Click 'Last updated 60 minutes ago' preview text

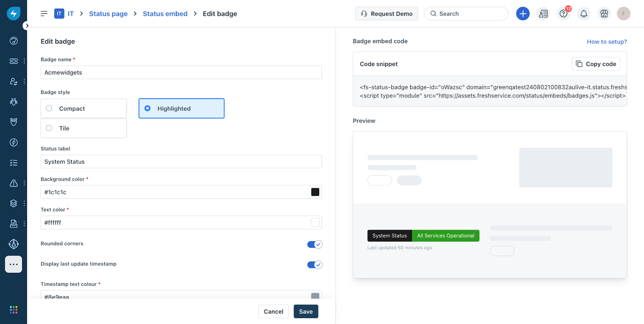click(x=400, y=248)
